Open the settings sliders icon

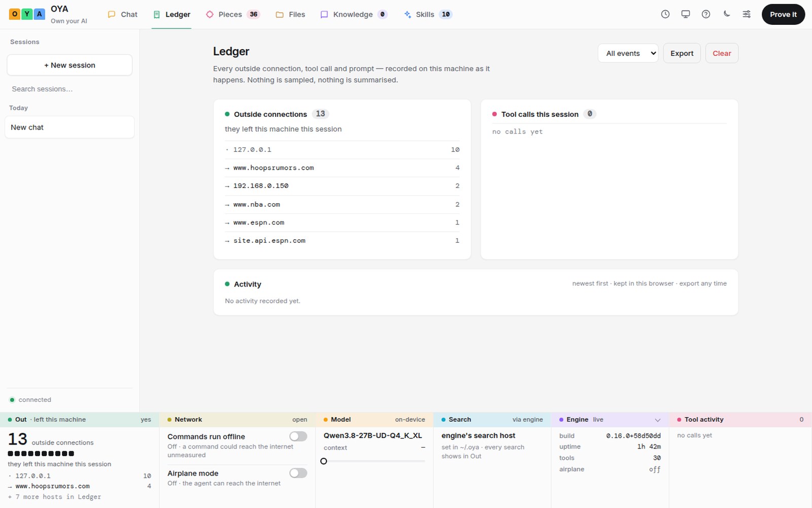747,14
